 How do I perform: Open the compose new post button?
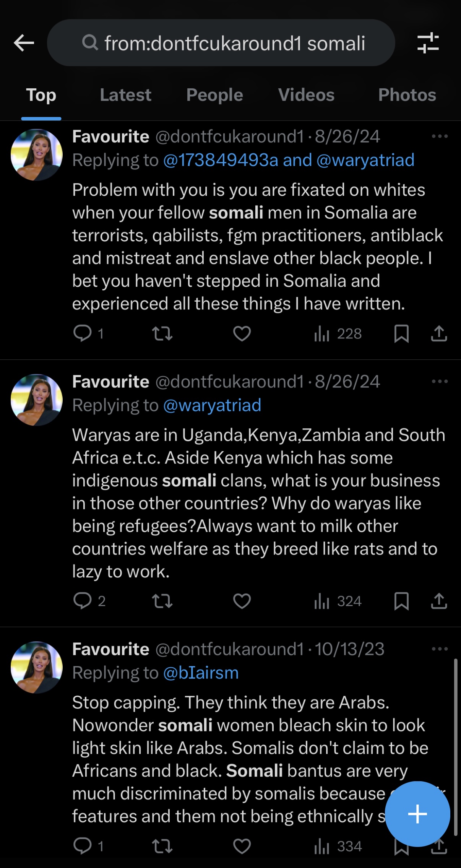pos(417,814)
